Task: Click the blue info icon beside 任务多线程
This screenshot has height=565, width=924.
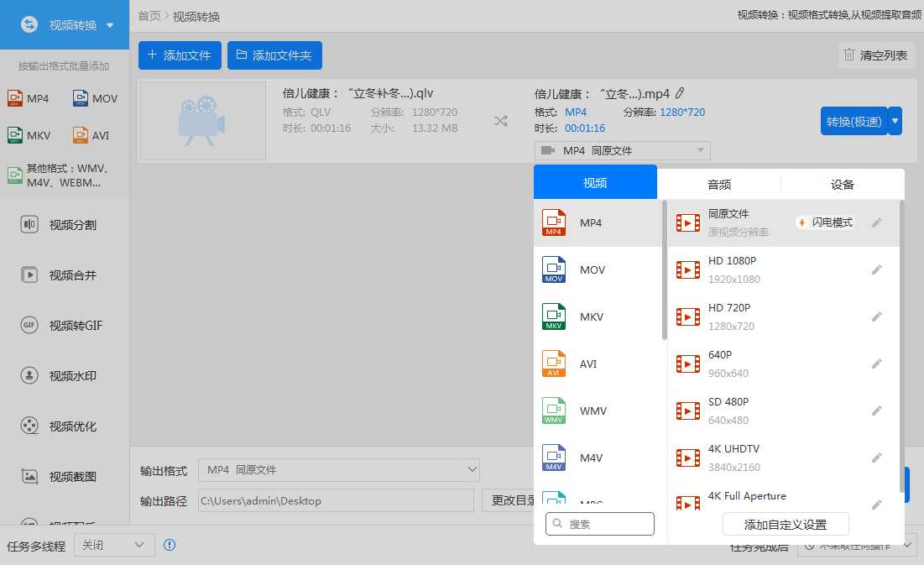Action: [170, 545]
